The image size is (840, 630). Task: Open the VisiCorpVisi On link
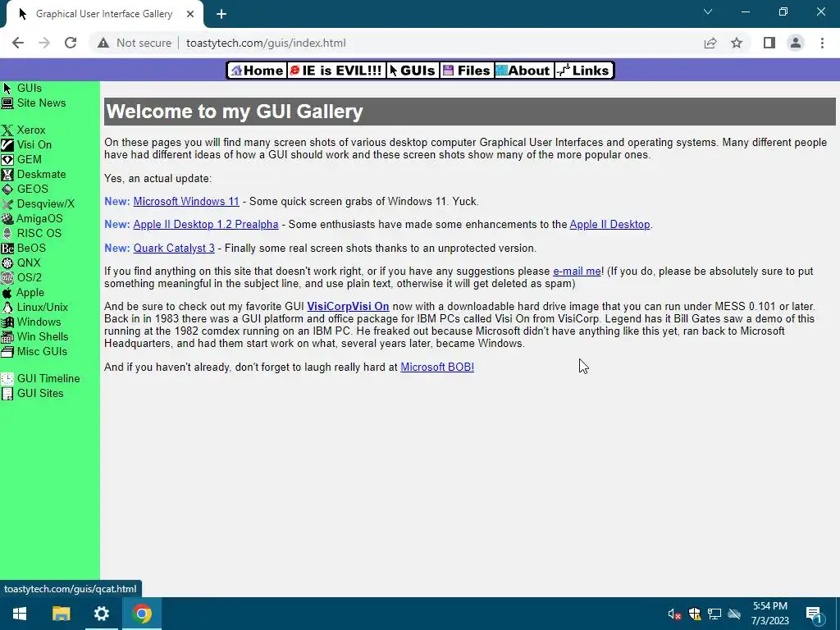pyautogui.click(x=348, y=307)
